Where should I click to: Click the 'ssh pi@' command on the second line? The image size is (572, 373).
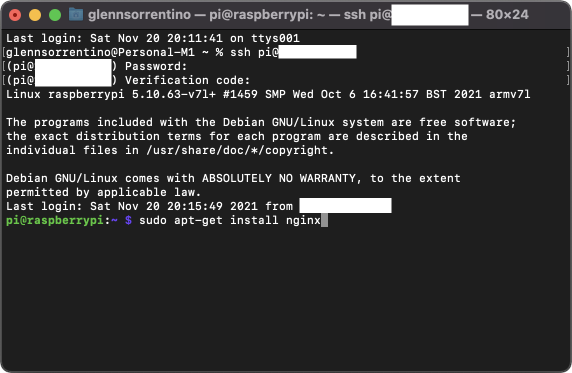point(254,52)
